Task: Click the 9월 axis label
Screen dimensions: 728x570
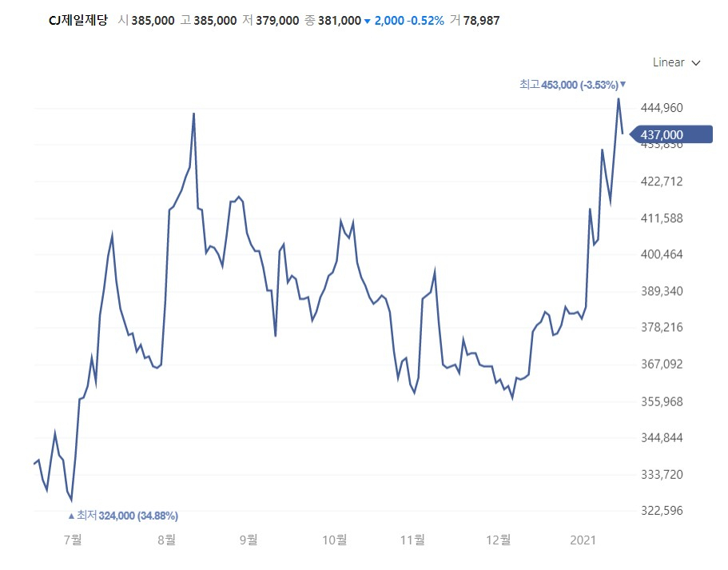Action: pyautogui.click(x=249, y=540)
